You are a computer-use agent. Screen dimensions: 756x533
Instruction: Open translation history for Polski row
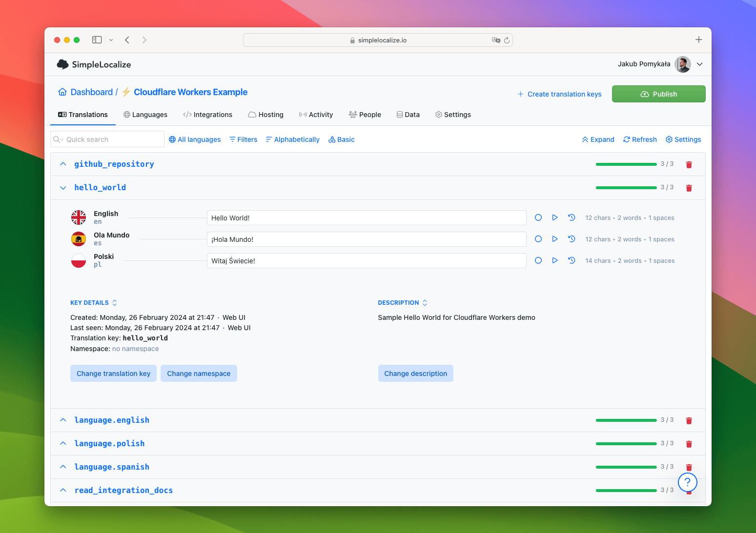[572, 260]
